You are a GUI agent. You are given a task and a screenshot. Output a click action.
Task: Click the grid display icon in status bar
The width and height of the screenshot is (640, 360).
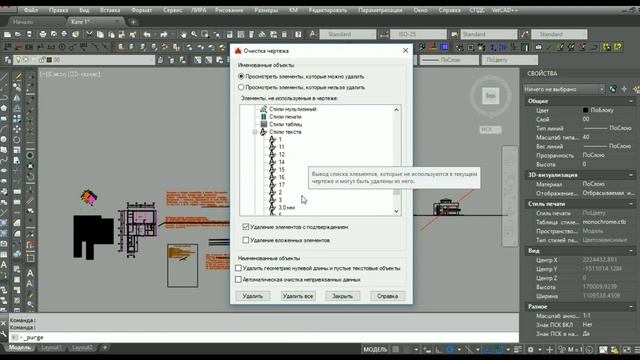click(396, 349)
